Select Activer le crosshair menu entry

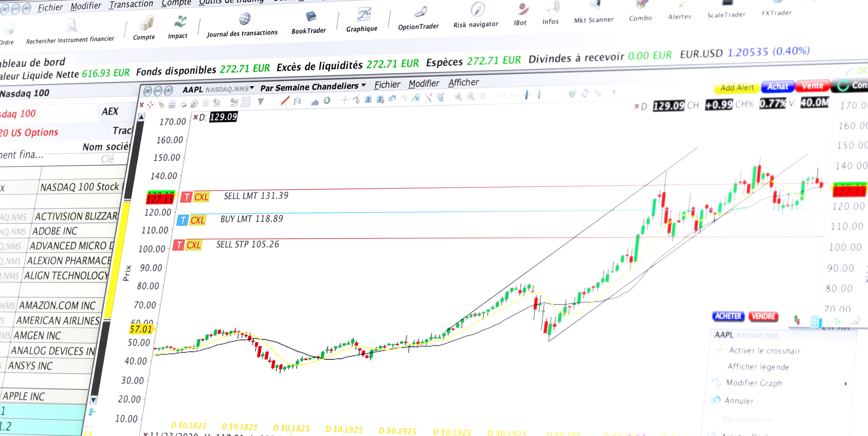(x=764, y=351)
